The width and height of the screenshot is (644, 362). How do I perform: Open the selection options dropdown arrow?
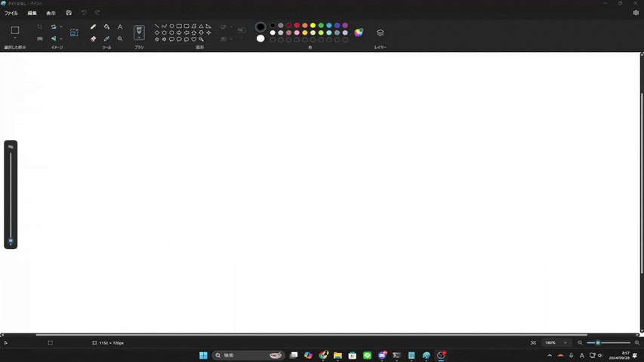pos(15,38)
